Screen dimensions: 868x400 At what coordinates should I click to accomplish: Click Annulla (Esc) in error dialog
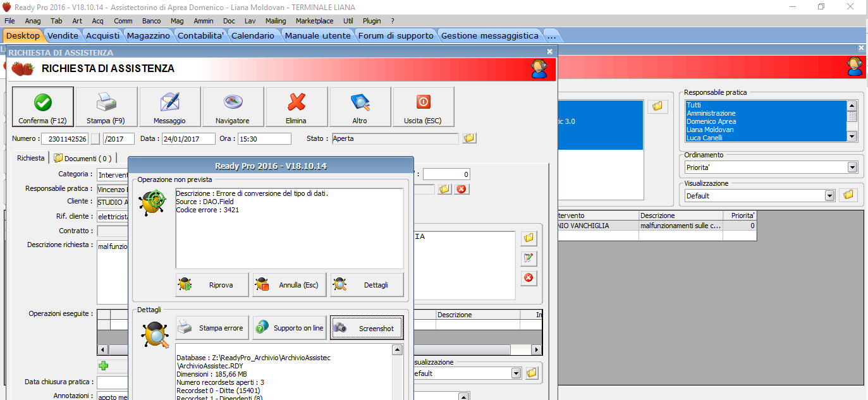pos(290,285)
